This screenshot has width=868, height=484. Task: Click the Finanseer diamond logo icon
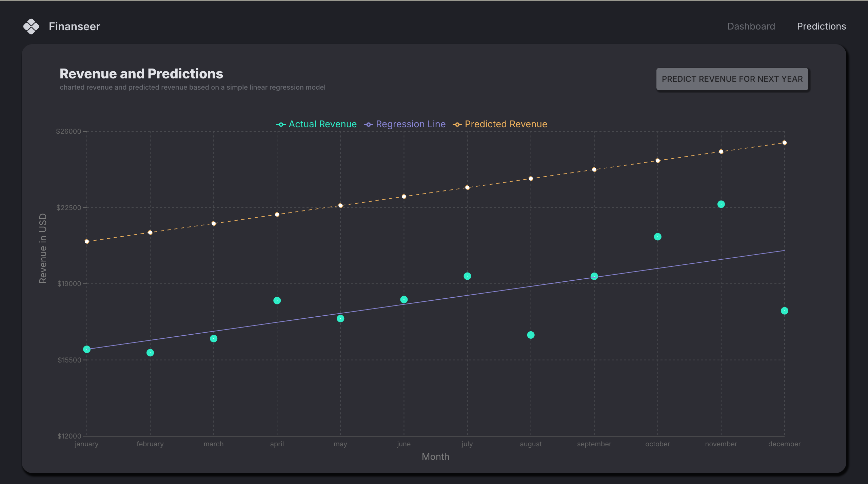click(x=31, y=26)
